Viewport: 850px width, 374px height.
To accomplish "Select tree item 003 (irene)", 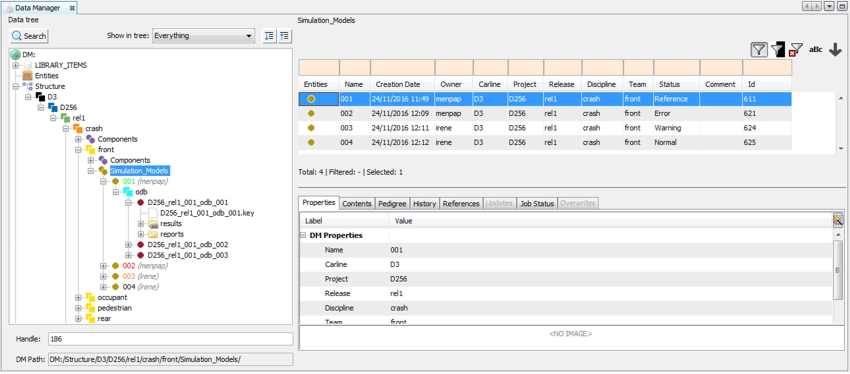I will click(x=140, y=276).
